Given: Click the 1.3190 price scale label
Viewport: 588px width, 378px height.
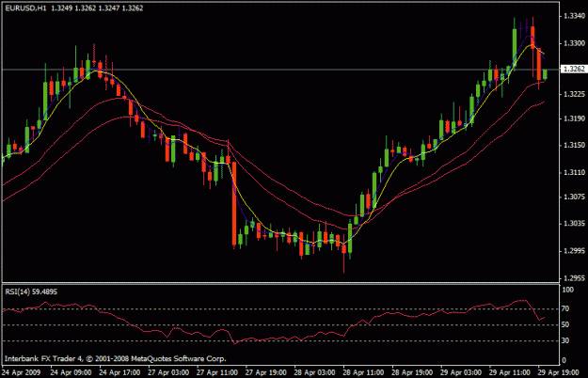Looking at the screenshot, I should tap(574, 118).
